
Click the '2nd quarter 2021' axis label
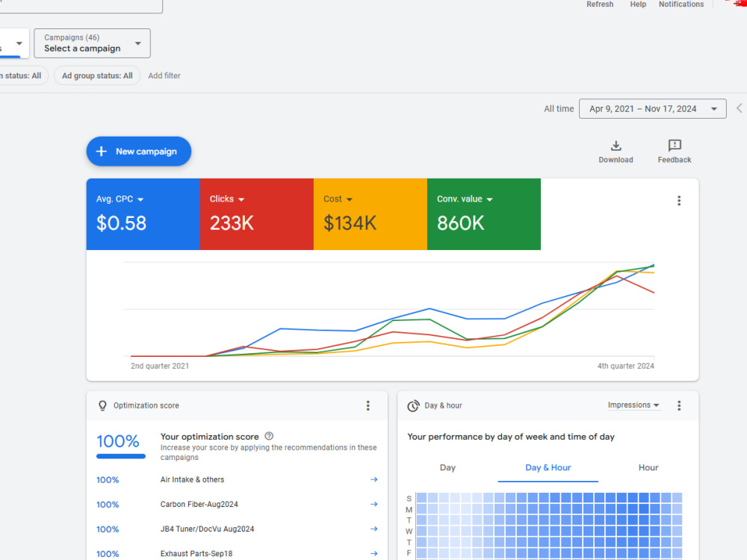tap(160, 366)
